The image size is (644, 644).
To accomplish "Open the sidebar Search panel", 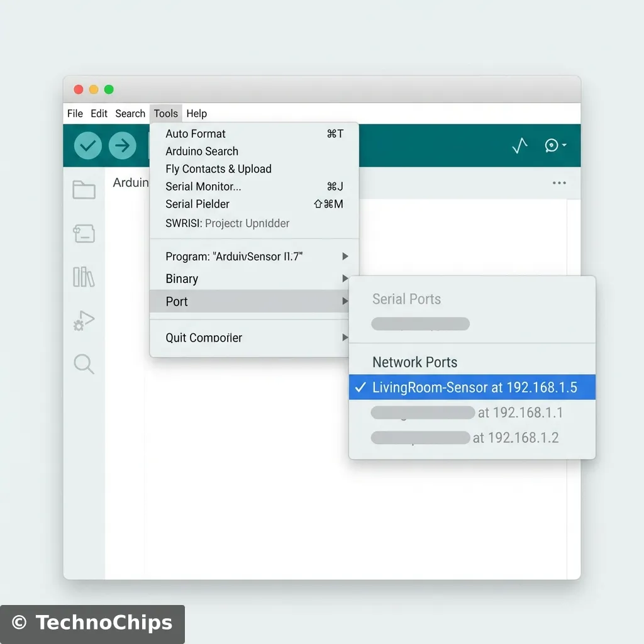I will pyautogui.click(x=84, y=364).
